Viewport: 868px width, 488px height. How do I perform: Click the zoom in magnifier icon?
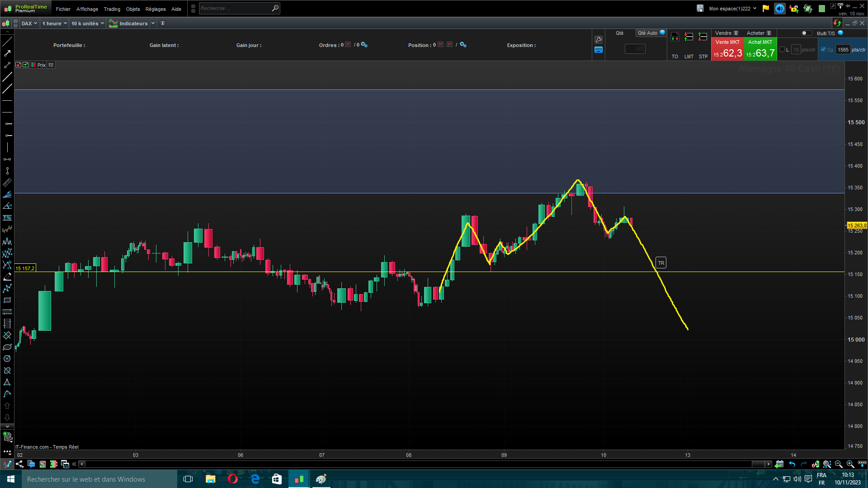(850, 464)
